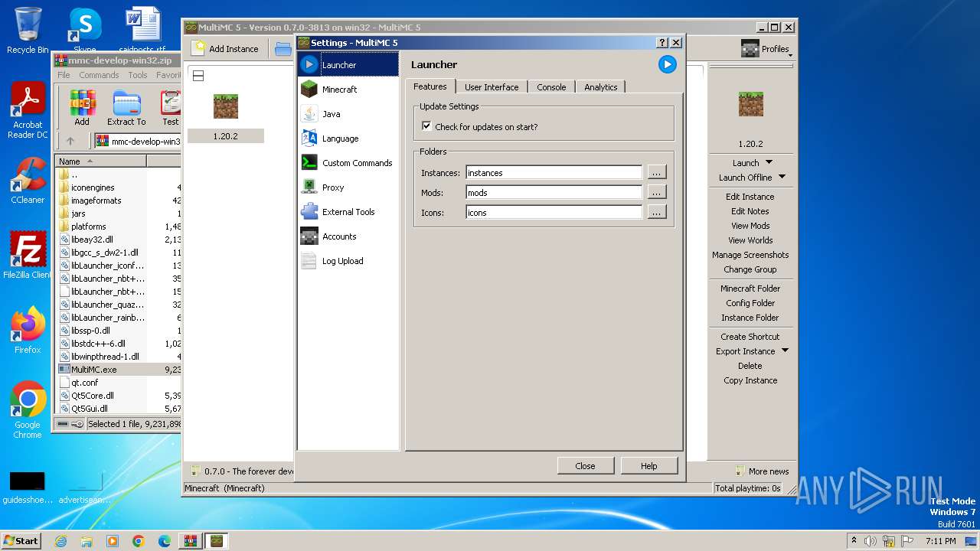Click the Close button in Settings
Screen dimensions: 980x551
tap(585, 465)
